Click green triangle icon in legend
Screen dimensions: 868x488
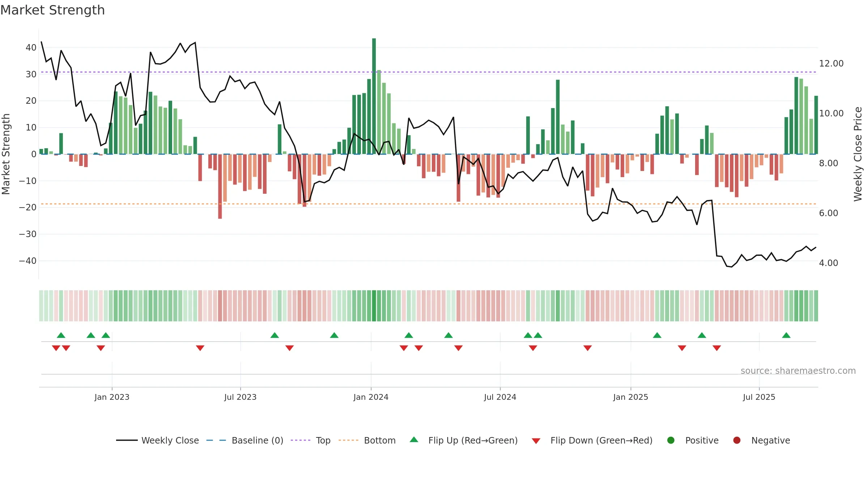414,440
